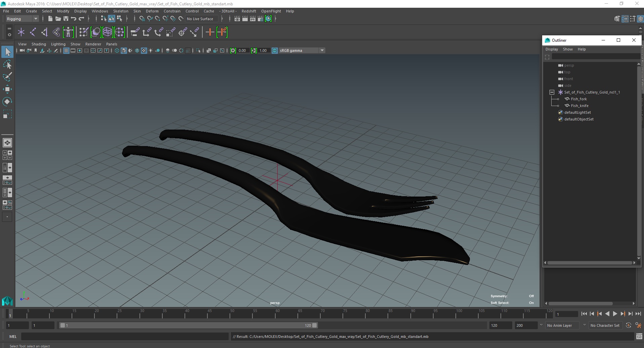Toggle textured display in viewport
The image size is (644, 348).
coord(144,50)
